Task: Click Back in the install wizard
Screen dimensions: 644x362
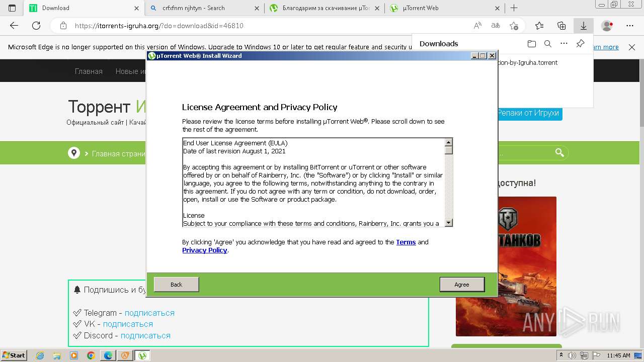Action: pyautogui.click(x=176, y=285)
